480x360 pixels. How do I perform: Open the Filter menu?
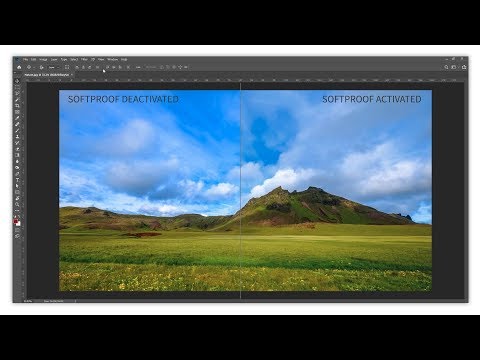84,59
